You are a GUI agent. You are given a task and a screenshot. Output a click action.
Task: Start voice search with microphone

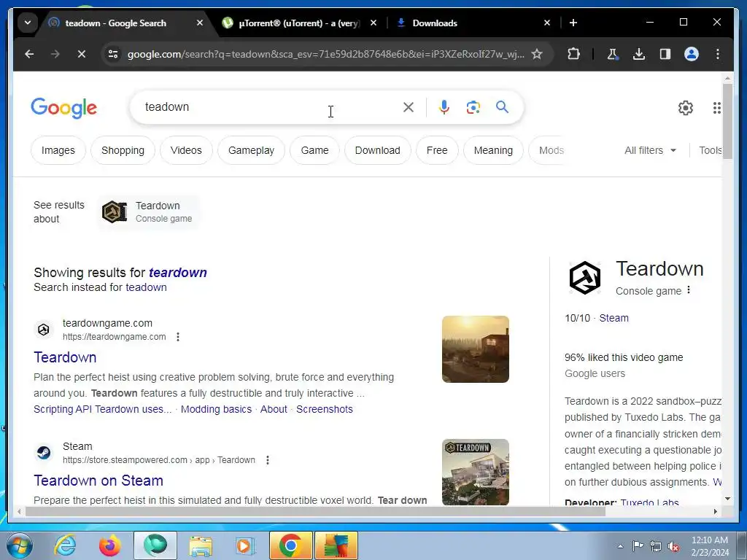[x=444, y=107]
